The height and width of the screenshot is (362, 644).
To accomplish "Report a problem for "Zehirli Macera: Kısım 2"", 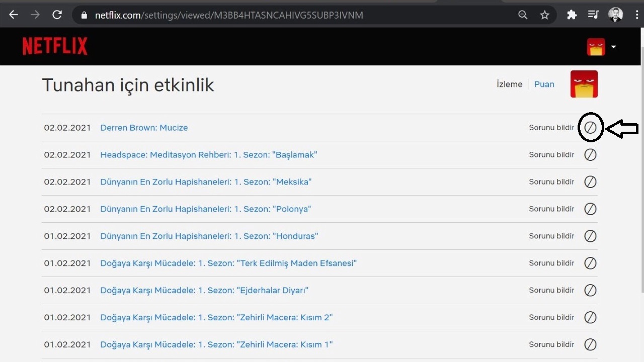I will pyautogui.click(x=551, y=318).
